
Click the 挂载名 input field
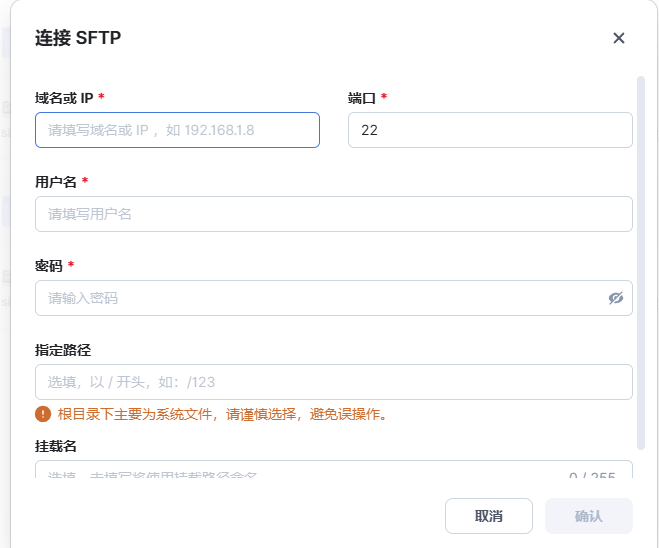click(300, 470)
